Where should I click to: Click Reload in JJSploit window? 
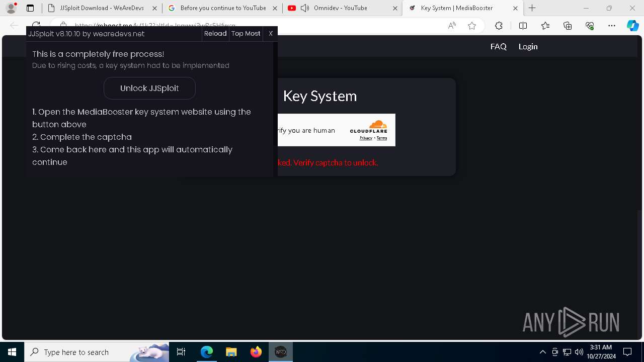coord(215,34)
